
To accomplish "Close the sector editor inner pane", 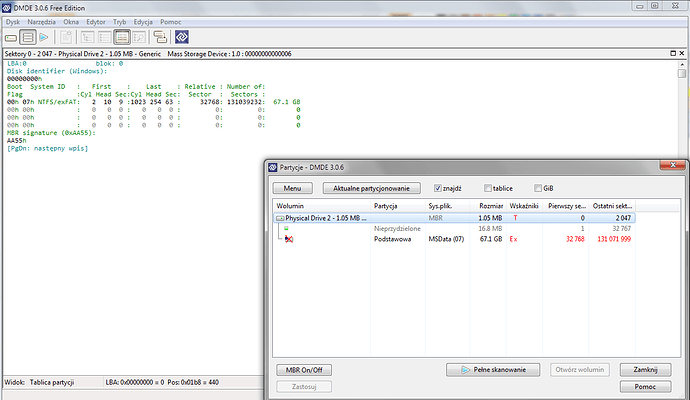I will point(682,53).
